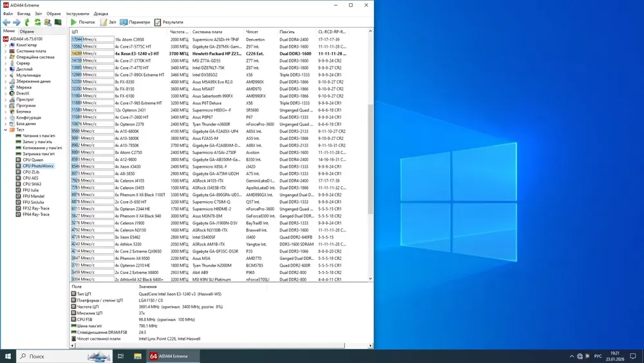Click the Forward navigation arrow
This screenshot has width=644, height=363.
(17, 22)
